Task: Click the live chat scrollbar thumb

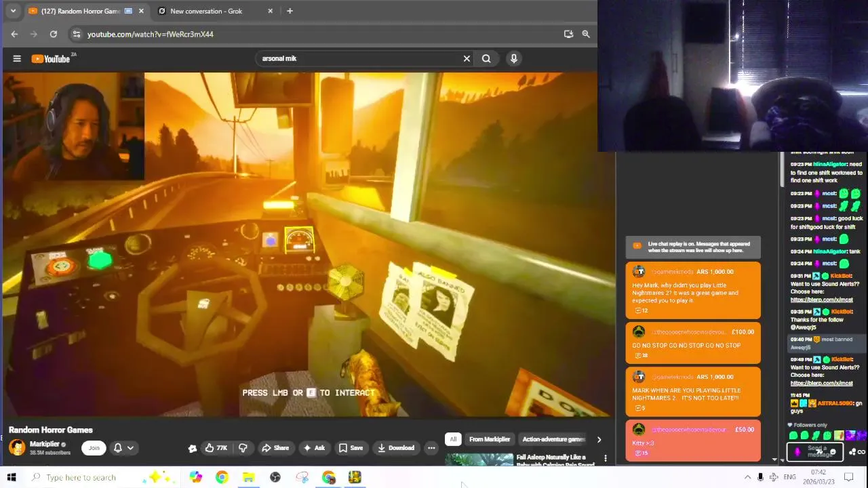Action: coord(782,169)
